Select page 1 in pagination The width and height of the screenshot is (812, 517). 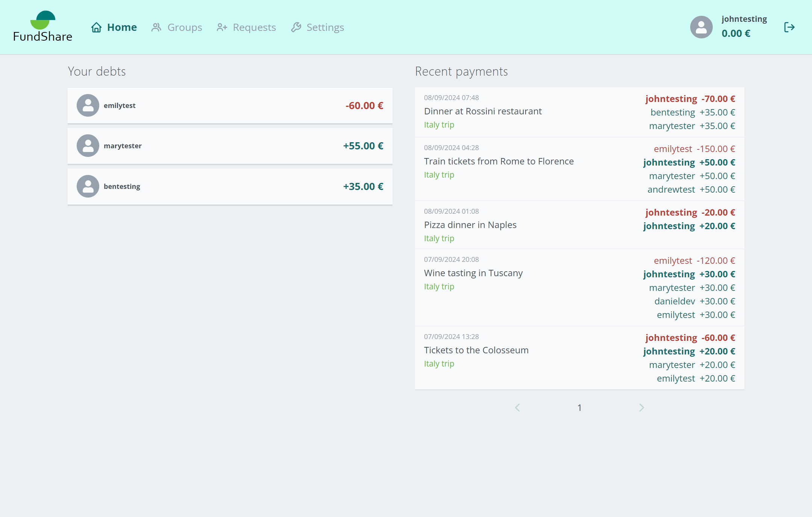point(579,408)
